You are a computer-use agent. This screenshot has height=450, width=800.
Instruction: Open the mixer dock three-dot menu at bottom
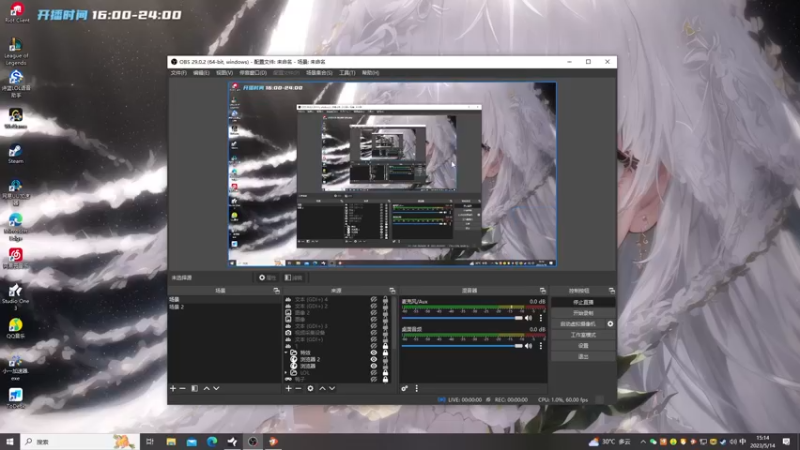tap(416, 388)
